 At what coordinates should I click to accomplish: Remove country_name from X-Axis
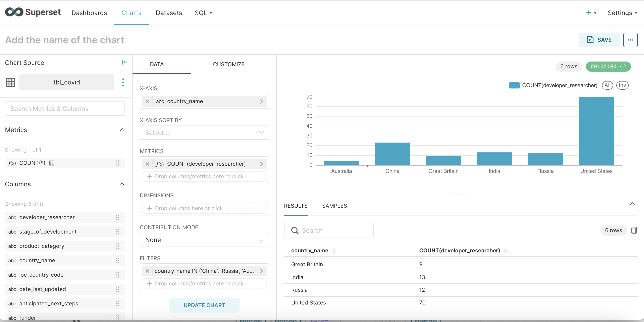147,101
